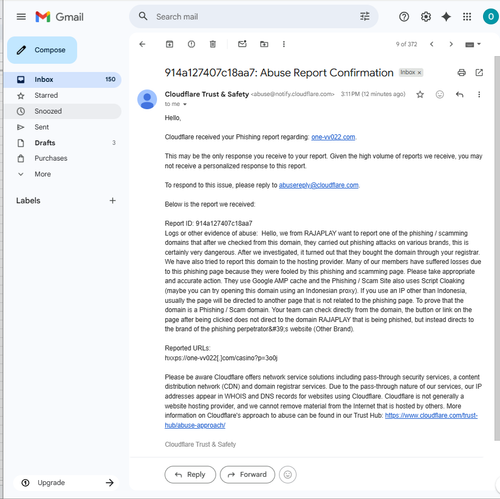Image resolution: width=500 pixels, height=499 pixels.
Task: Report this email as spam
Action: pyautogui.click(x=191, y=44)
